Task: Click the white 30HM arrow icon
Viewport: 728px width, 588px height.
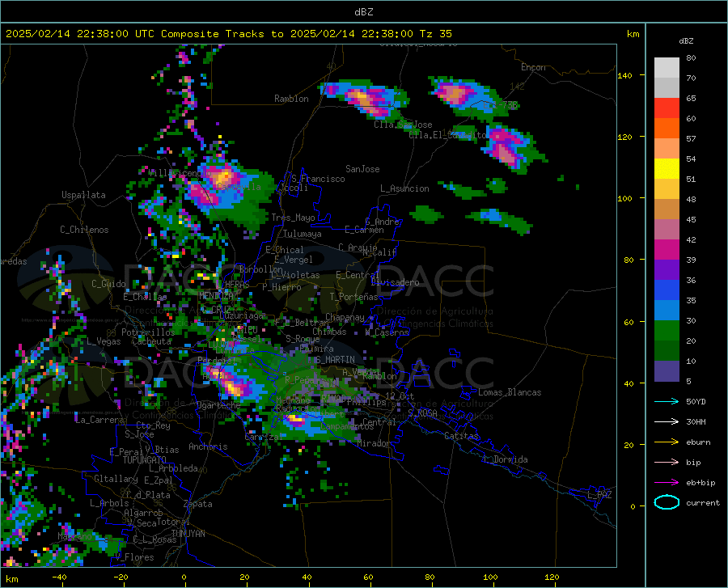Action: [667, 422]
